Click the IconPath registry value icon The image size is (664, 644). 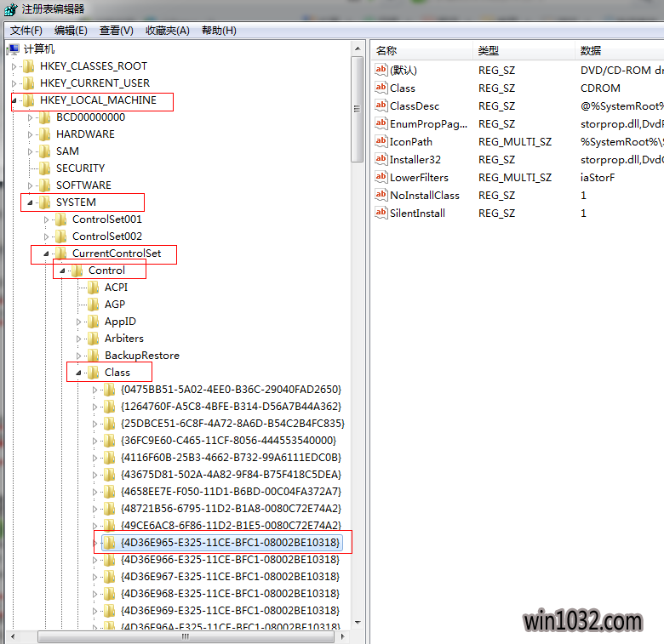click(x=381, y=142)
